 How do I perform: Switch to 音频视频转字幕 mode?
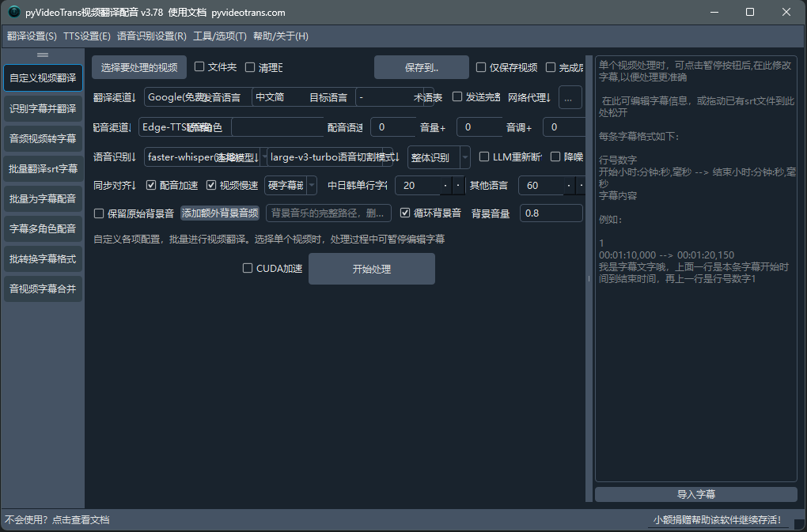(x=43, y=138)
